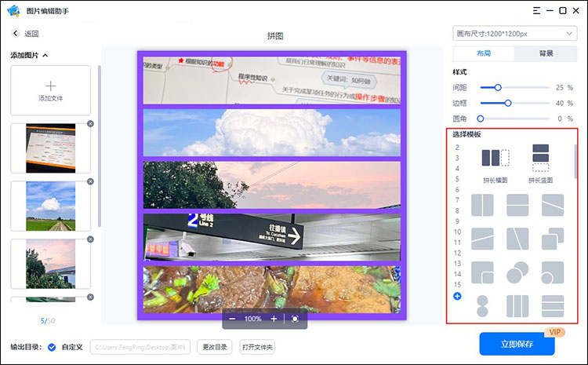
Task: Select image count 7 in template list
Action: [457, 200]
